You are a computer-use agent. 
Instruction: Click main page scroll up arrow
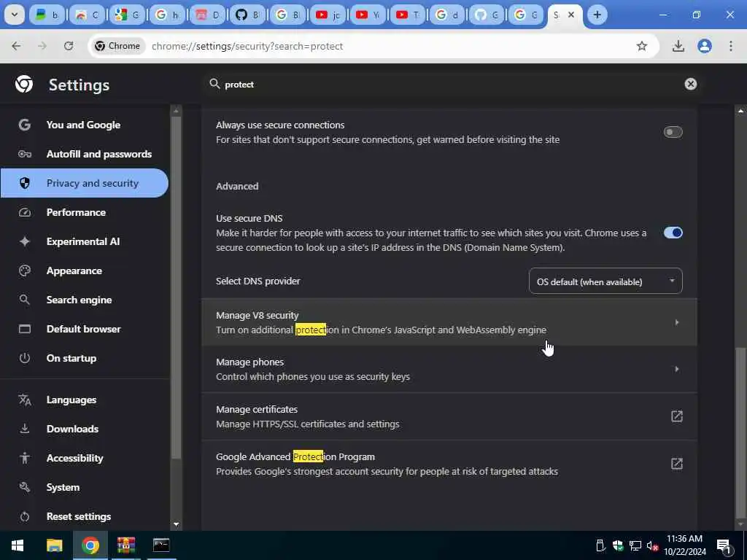coord(740,111)
